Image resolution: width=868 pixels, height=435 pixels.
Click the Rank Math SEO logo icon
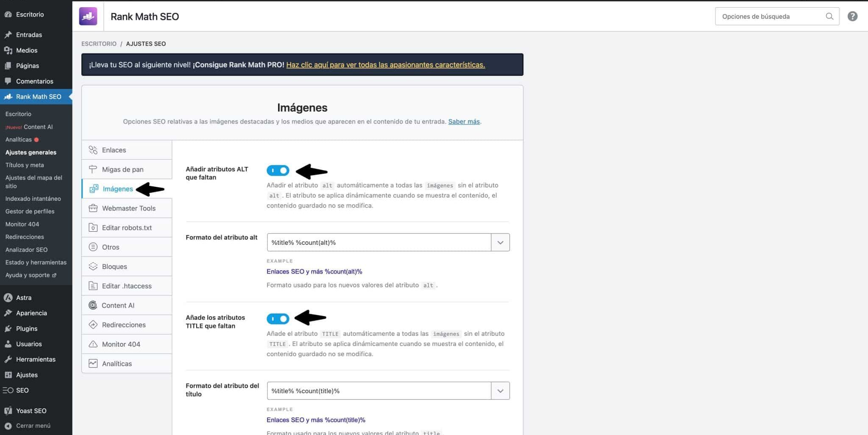88,17
